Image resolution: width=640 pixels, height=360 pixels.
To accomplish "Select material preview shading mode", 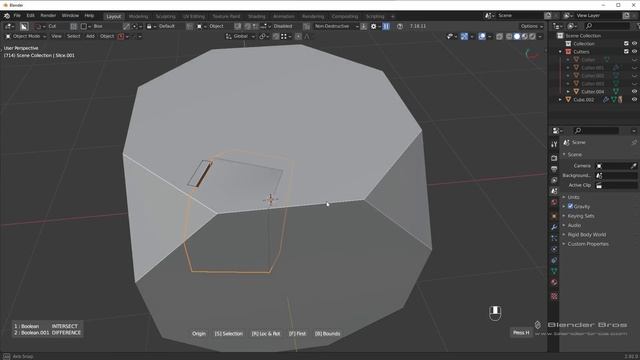I will (x=525, y=36).
